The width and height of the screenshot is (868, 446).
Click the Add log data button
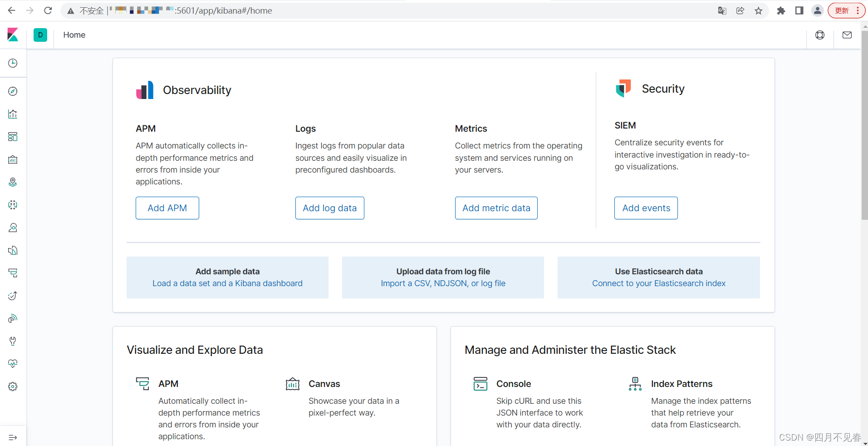pos(330,208)
